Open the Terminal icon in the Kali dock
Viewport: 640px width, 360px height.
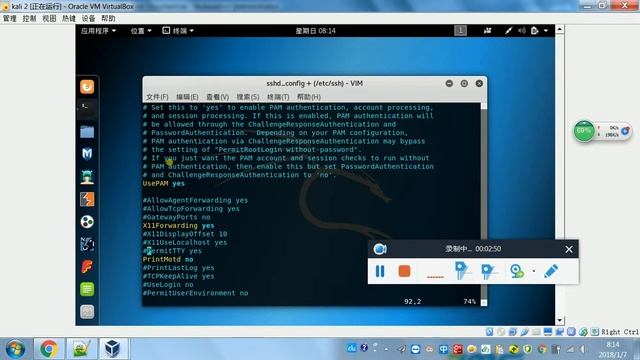[x=87, y=108]
